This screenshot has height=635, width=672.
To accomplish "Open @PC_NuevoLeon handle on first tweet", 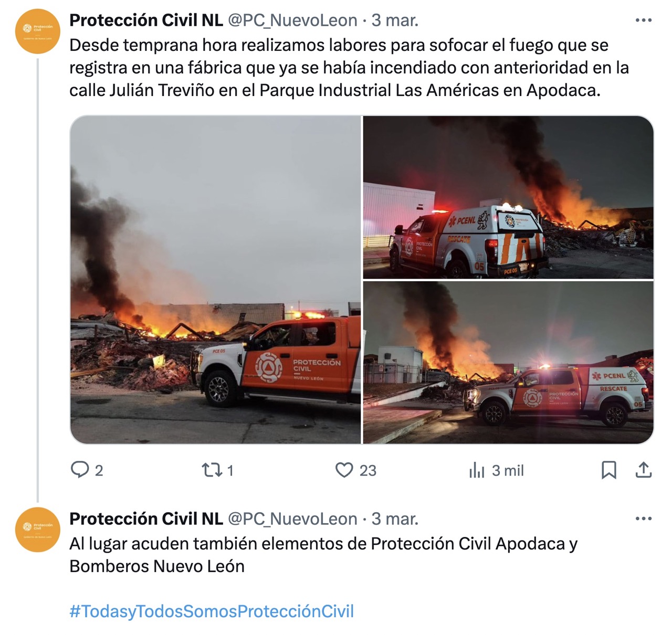I will point(292,20).
